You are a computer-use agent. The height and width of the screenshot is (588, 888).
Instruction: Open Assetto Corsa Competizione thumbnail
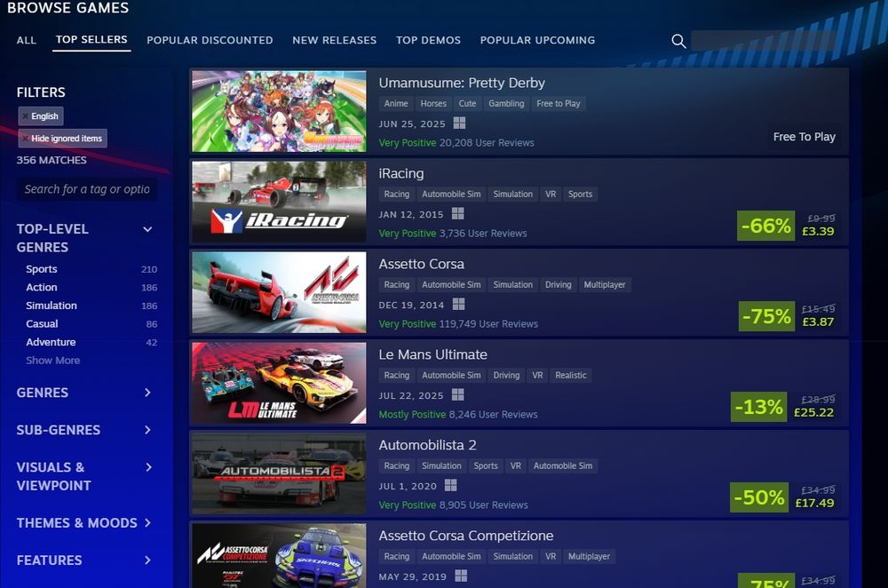tap(279, 556)
